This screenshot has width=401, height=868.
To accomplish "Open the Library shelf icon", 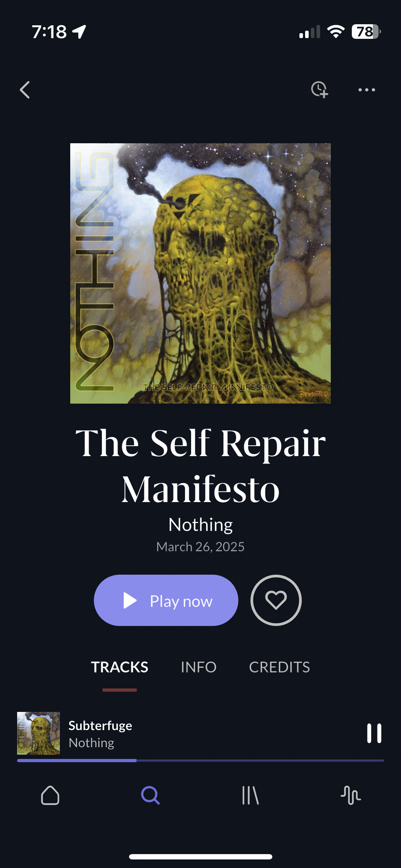I will click(x=250, y=795).
